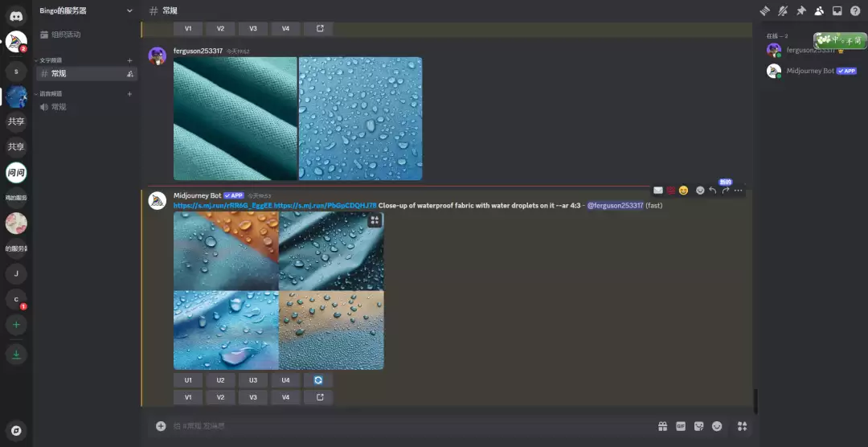
Task: Open notification settings bell icon
Action: point(783,10)
